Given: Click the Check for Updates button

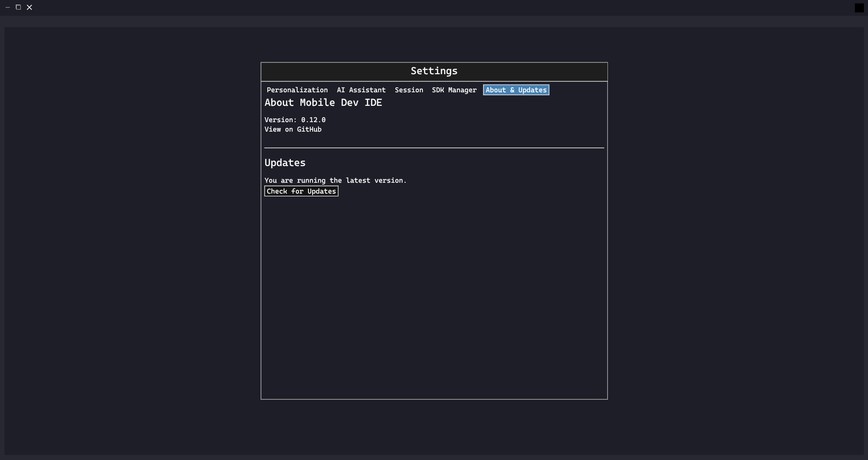Looking at the screenshot, I should click(x=301, y=191).
